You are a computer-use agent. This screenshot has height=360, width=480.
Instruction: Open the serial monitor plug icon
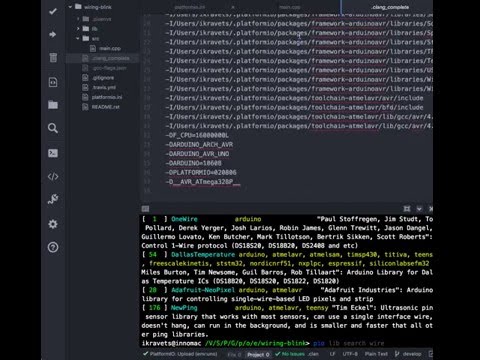pyautogui.click(x=53, y=199)
